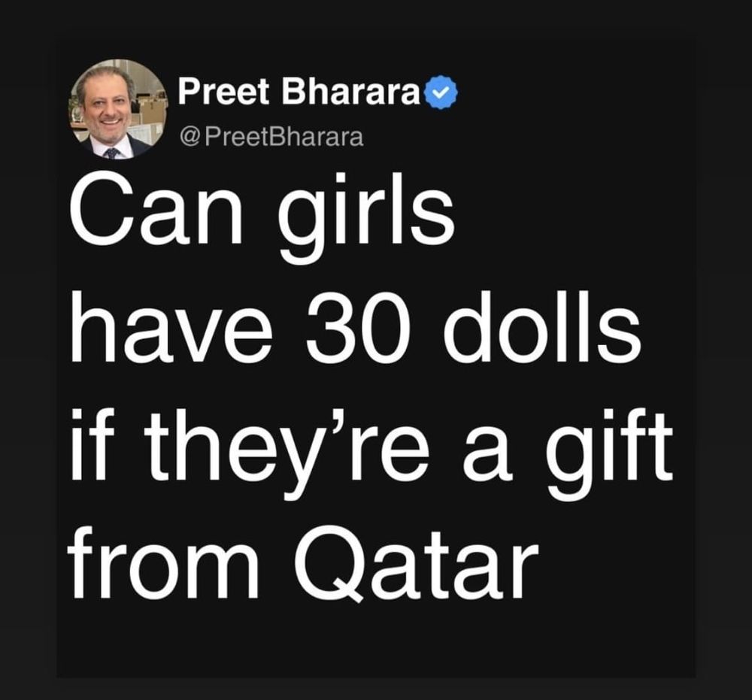This screenshot has height=700, width=752.
Task: Click the blue verified checkmark badge
Action: pyautogui.click(x=441, y=92)
